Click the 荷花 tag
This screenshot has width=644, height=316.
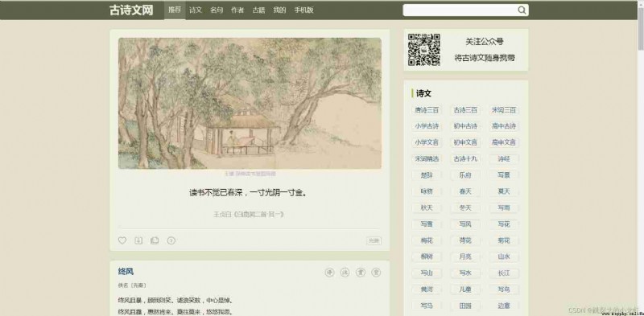(465, 240)
